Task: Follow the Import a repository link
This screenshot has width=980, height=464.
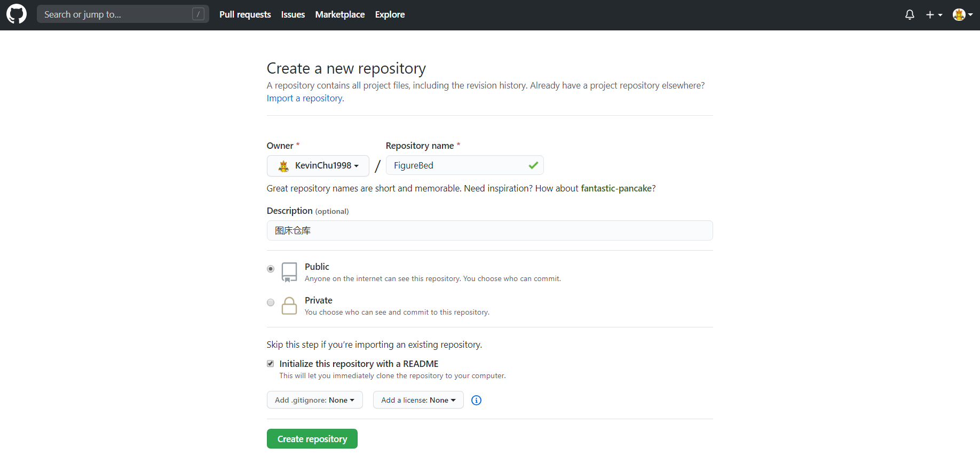Action: 305,98
